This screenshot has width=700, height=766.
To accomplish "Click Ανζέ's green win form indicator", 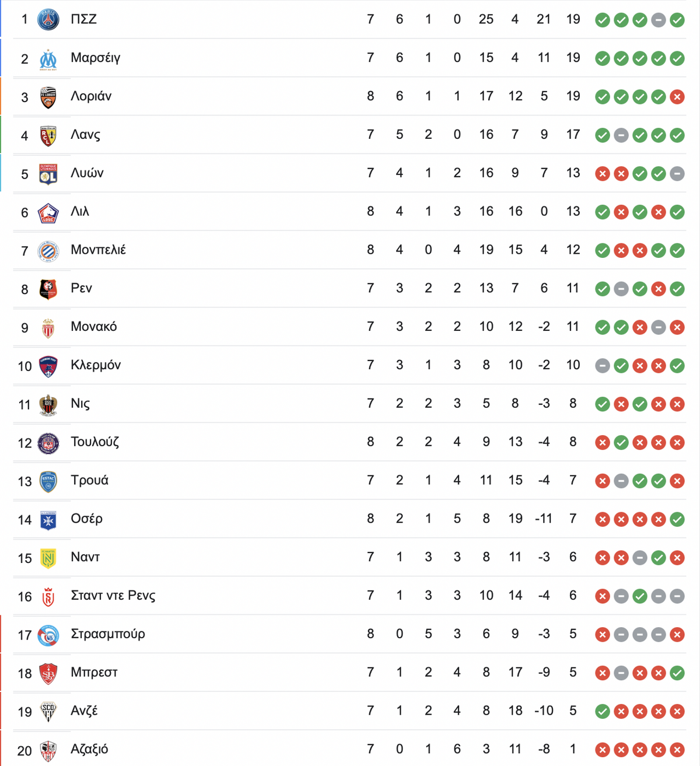I will tap(603, 712).
